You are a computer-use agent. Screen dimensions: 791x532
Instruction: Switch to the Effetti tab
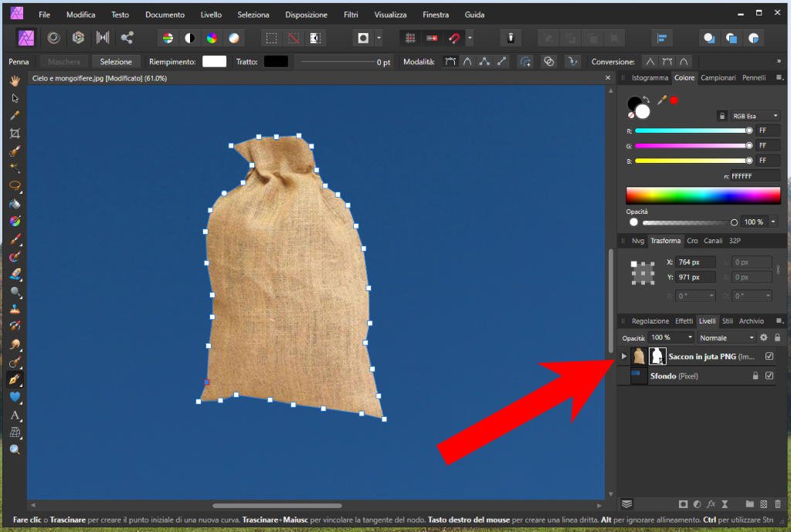coord(684,320)
